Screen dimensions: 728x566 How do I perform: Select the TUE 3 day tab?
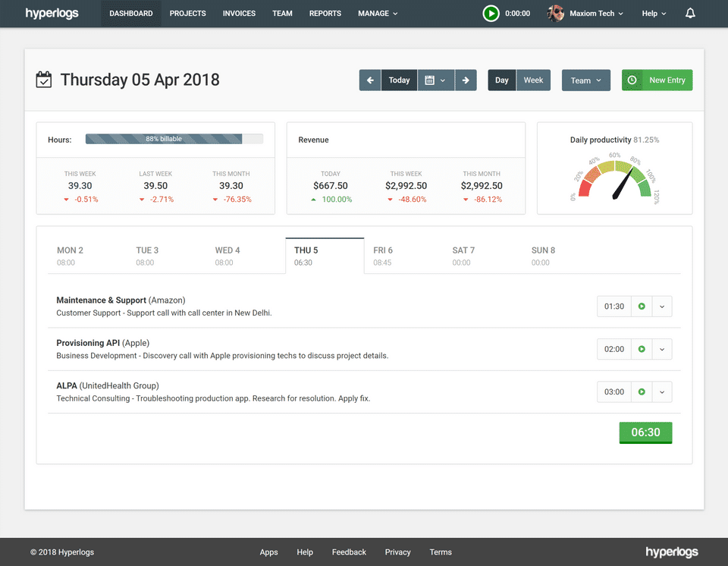tap(167, 256)
